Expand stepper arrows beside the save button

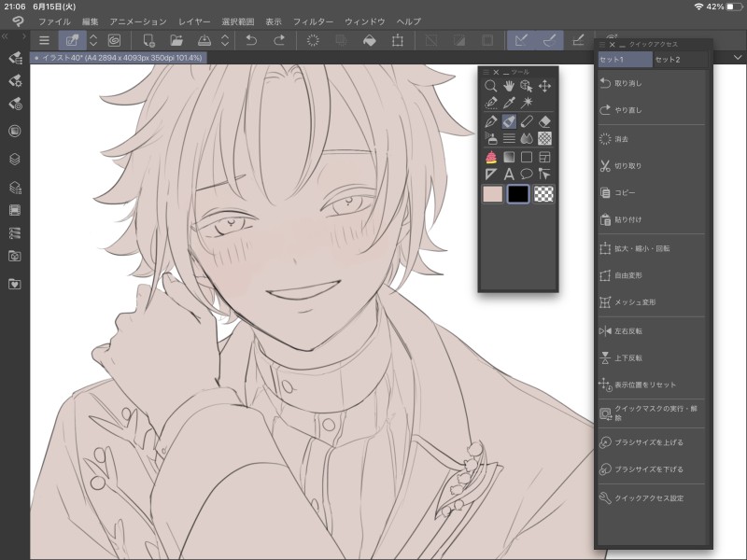pos(225,40)
